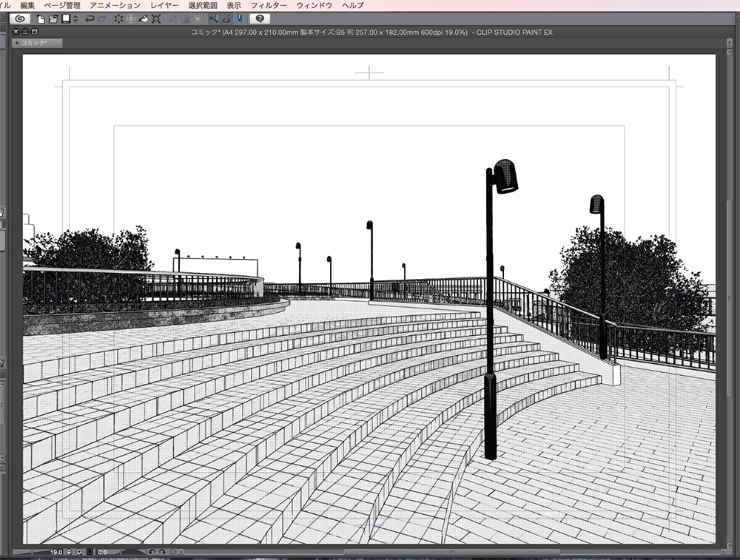Viewport: 740px width, 560px height.
Task: Toggle Snap to Special Ruler
Action: pyautogui.click(x=227, y=19)
